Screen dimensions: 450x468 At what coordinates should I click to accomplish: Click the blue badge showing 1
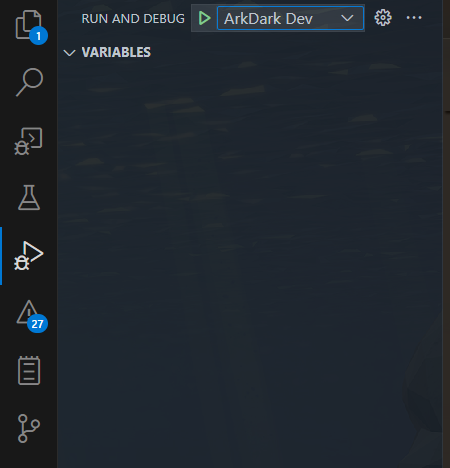pos(38,36)
